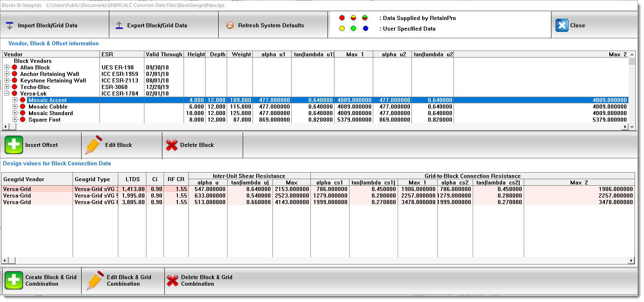The image size is (644, 302).
Task: Click pencil icon for Edit Block & Grid Combination
Action: (95, 280)
